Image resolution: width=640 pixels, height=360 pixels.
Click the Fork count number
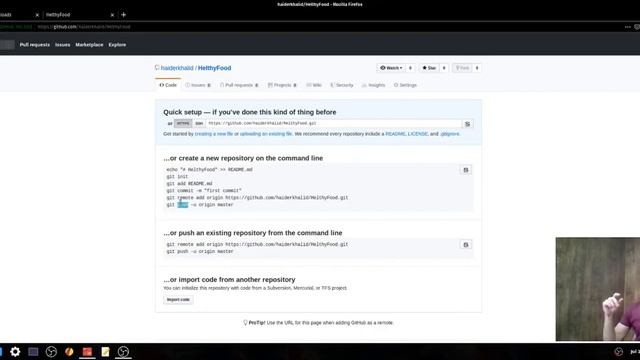point(477,68)
